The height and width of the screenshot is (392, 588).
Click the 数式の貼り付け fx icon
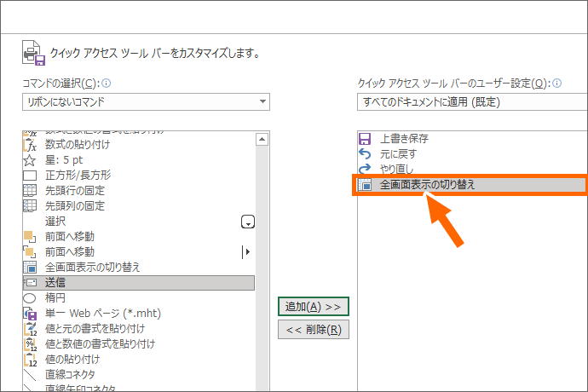30,144
